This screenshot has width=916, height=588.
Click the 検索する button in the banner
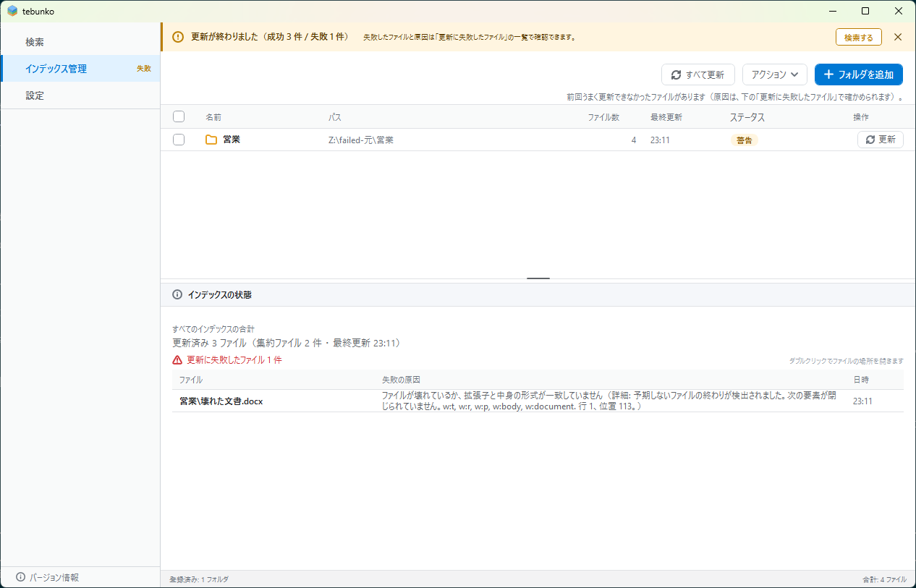coord(859,37)
